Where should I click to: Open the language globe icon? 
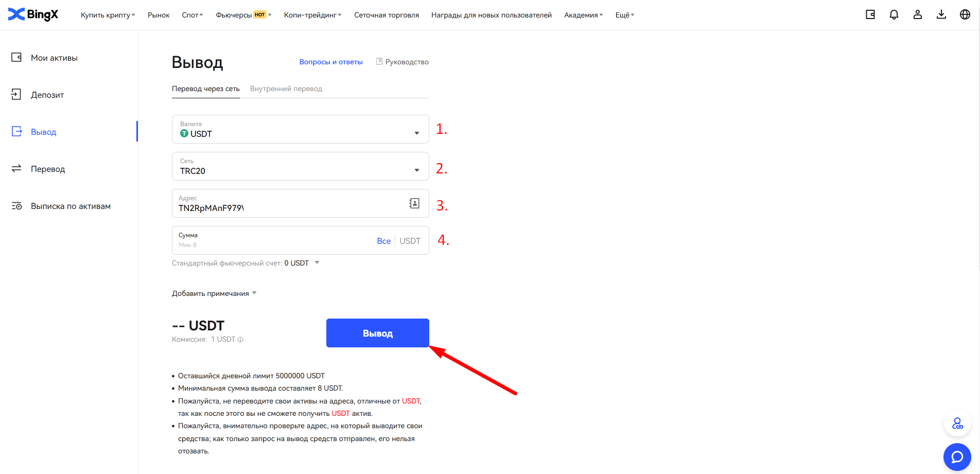[x=965, y=14]
